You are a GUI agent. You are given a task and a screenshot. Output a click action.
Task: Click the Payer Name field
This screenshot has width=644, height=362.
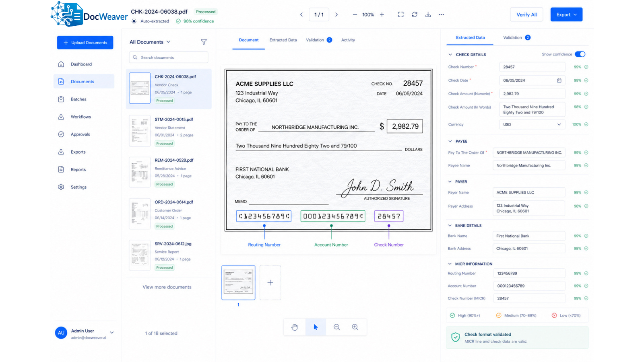coord(528,193)
